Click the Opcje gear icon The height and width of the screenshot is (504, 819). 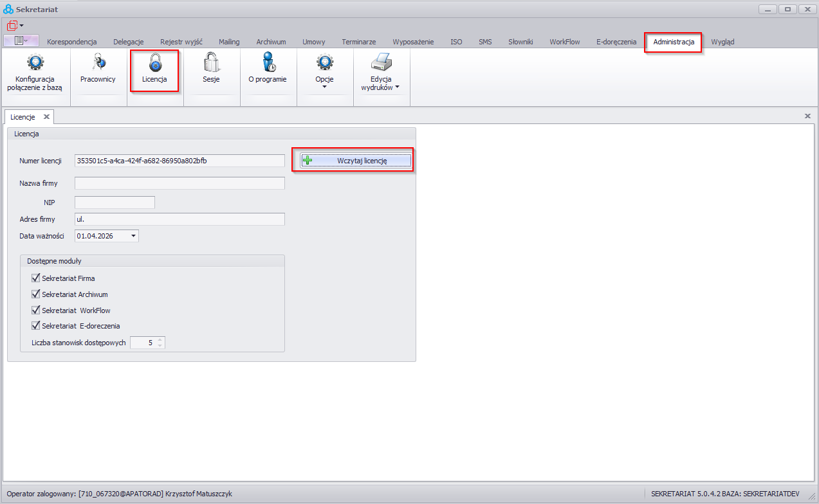pos(324,62)
